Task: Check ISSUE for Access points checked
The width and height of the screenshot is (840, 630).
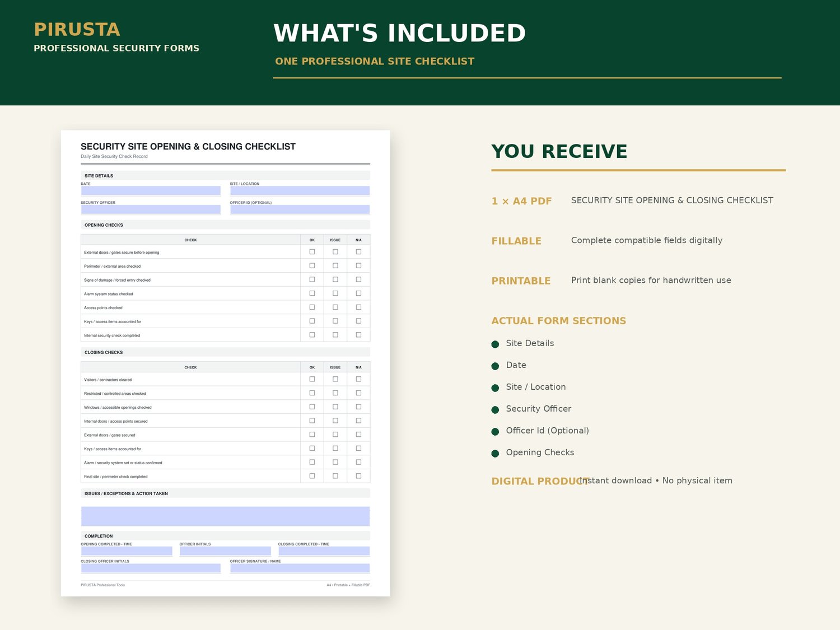Action: (335, 307)
